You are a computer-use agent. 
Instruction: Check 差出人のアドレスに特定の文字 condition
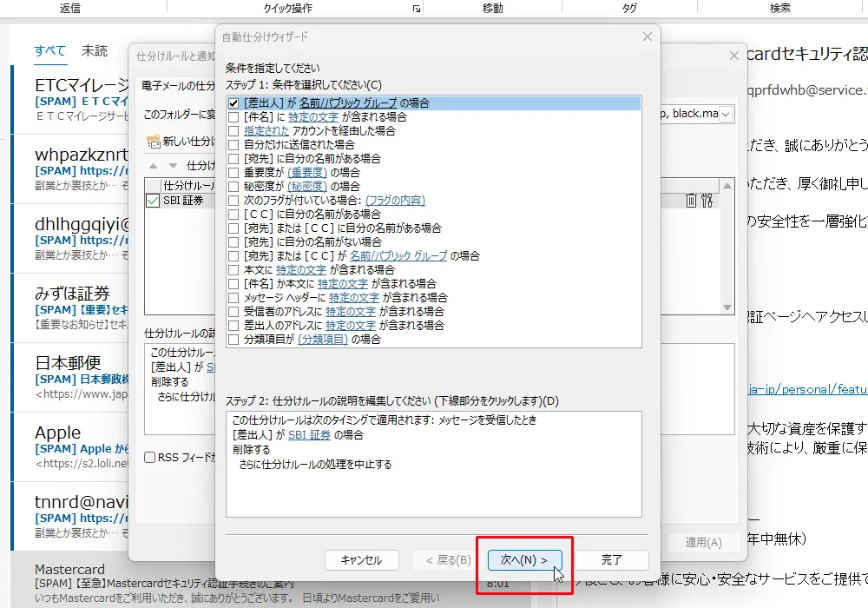pyautogui.click(x=233, y=325)
